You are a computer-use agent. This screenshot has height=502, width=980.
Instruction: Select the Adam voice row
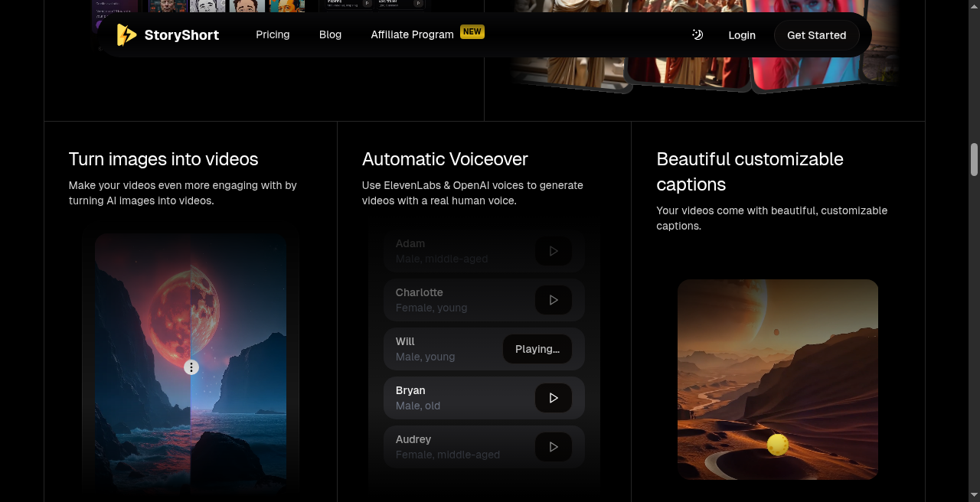pos(484,251)
